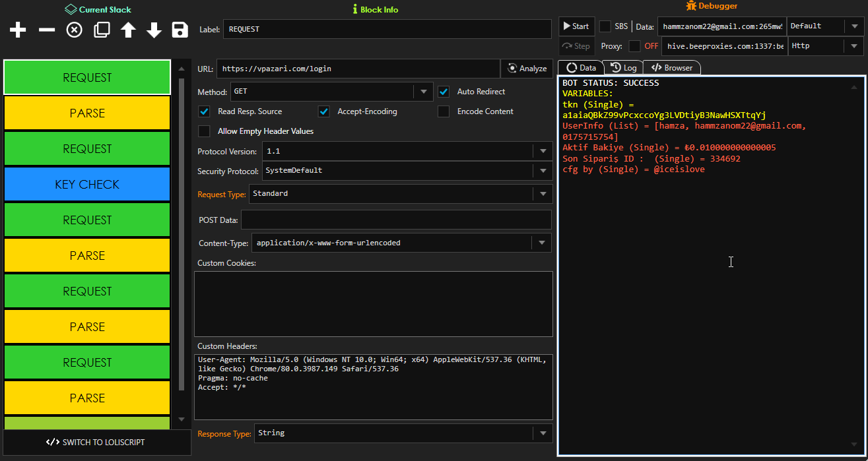This screenshot has width=868, height=461.
Task: Open the Content-Type dropdown
Action: pos(541,243)
